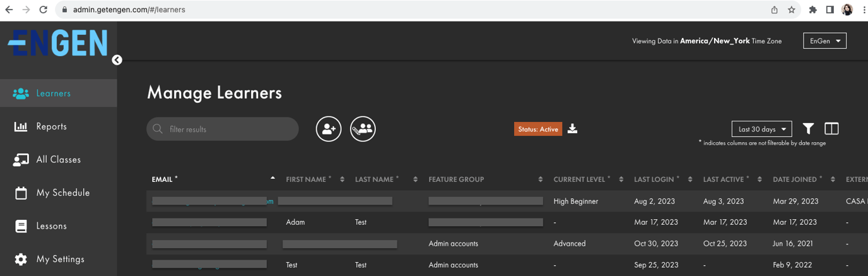868x276 pixels.
Task: Toggle the column layout chooser icon
Action: click(831, 129)
